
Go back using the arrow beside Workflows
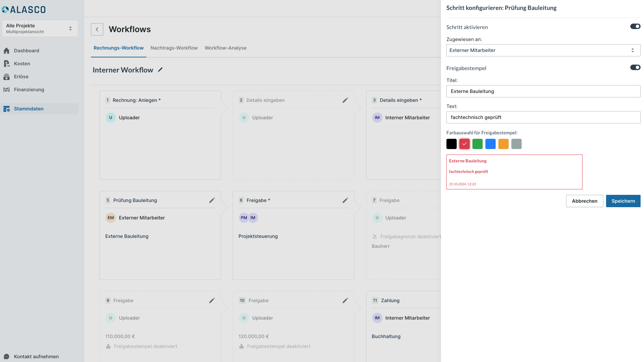[x=97, y=29]
